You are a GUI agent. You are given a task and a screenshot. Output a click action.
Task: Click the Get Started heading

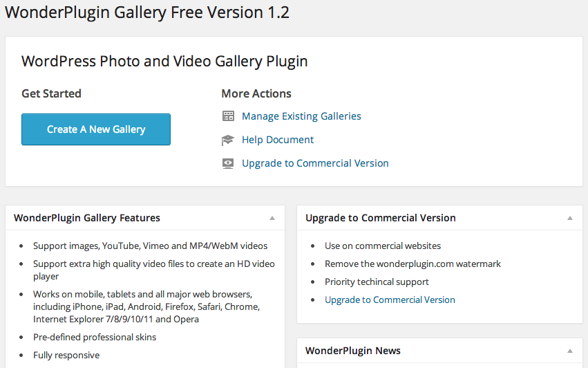click(52, 93)
